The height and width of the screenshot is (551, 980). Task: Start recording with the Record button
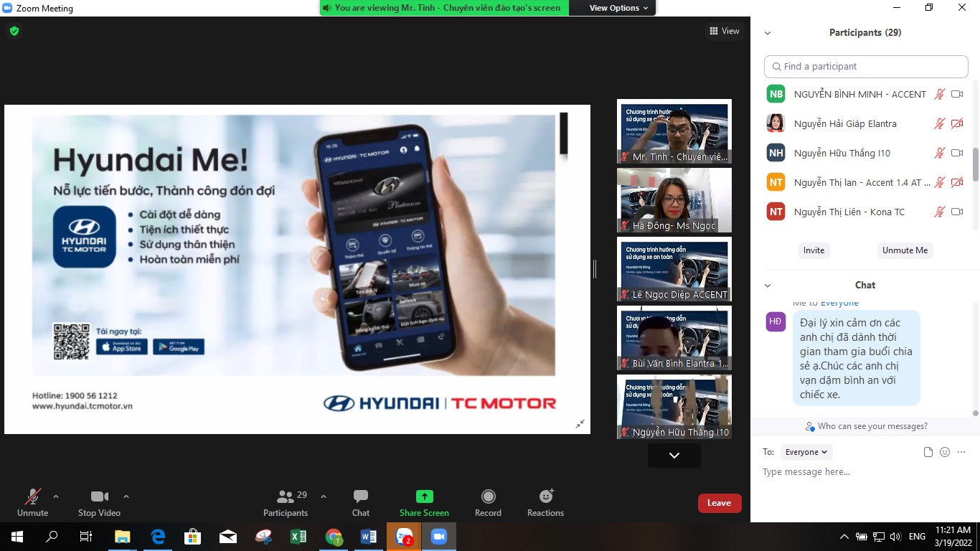point(488,503)
